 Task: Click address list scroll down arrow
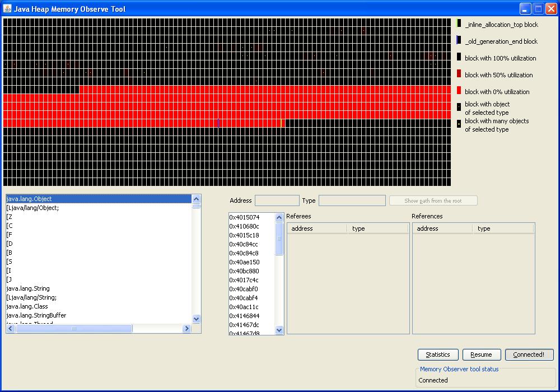pyautogui.click(x=279, y=330)
